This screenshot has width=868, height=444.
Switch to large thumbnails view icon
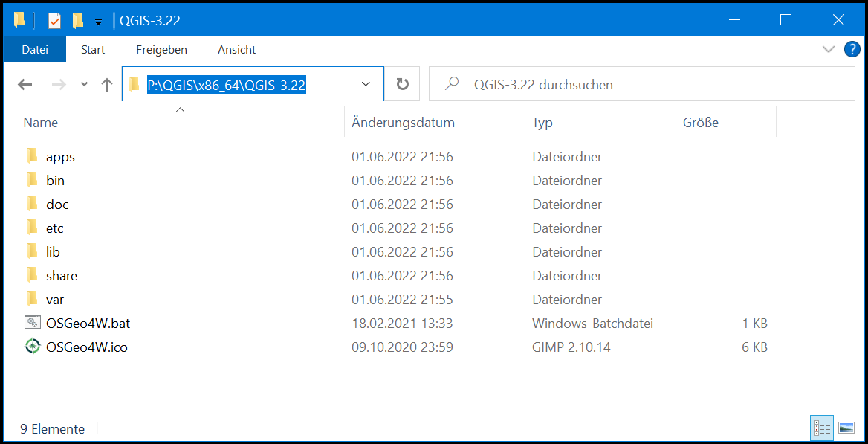846,428
